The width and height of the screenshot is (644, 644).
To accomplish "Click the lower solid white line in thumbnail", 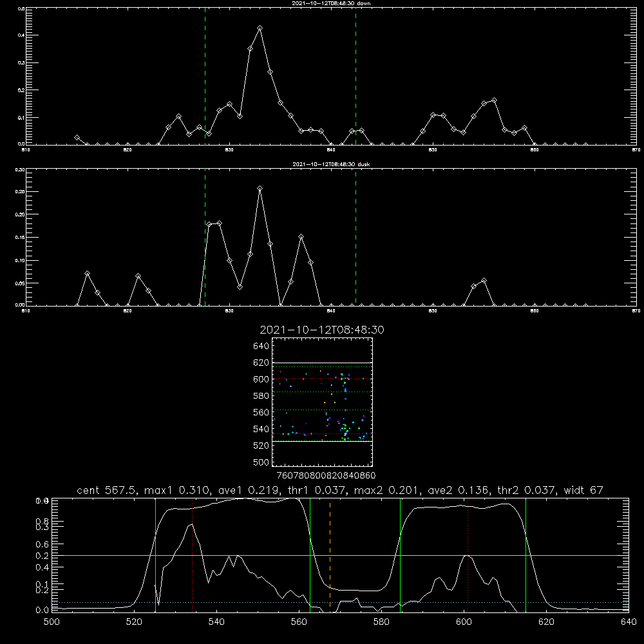I will pyautogui.click(x=322, y=442).
